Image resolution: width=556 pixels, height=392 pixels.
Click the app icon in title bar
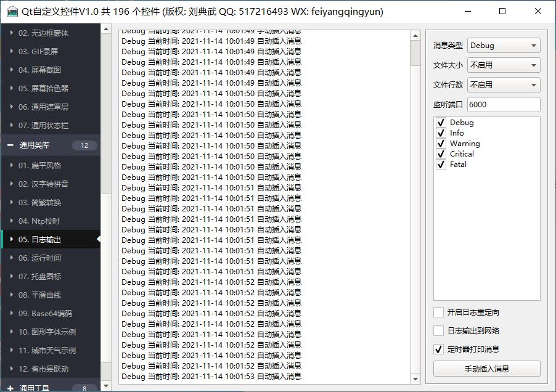12,12
